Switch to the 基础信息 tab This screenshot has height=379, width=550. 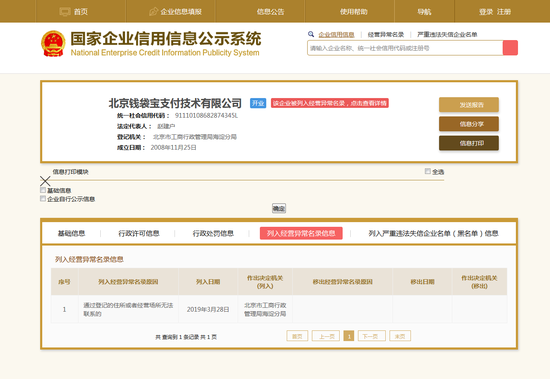(x=72, y=233)
